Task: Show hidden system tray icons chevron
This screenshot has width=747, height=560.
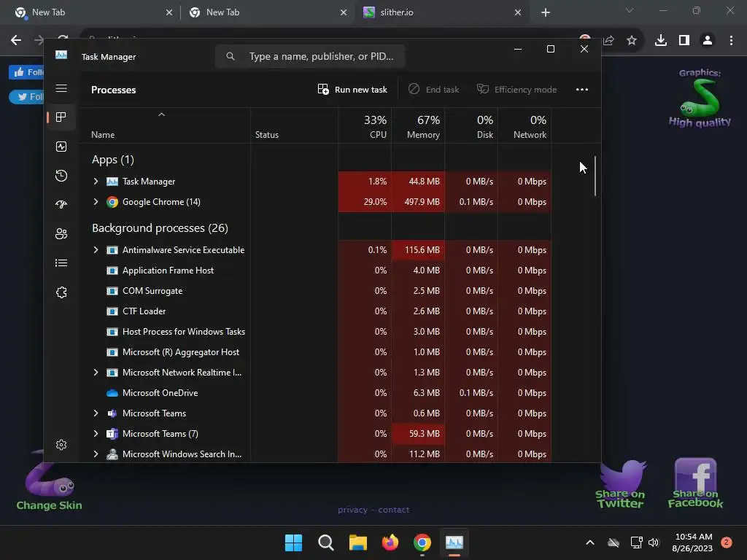Action: (589, 542)
